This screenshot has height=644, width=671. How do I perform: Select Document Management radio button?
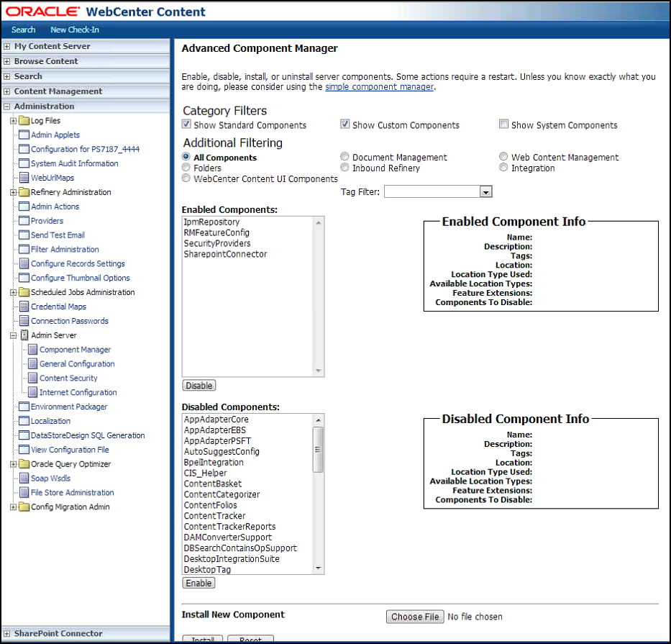coord(344,157)
